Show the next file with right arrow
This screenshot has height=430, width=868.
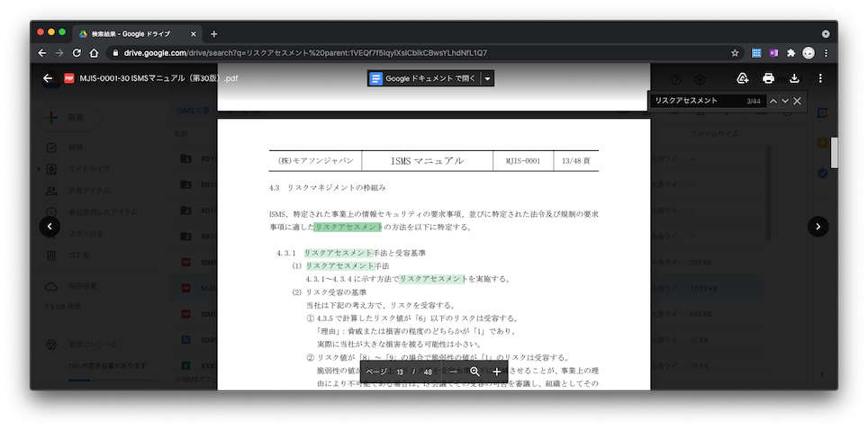pos(818,227)
